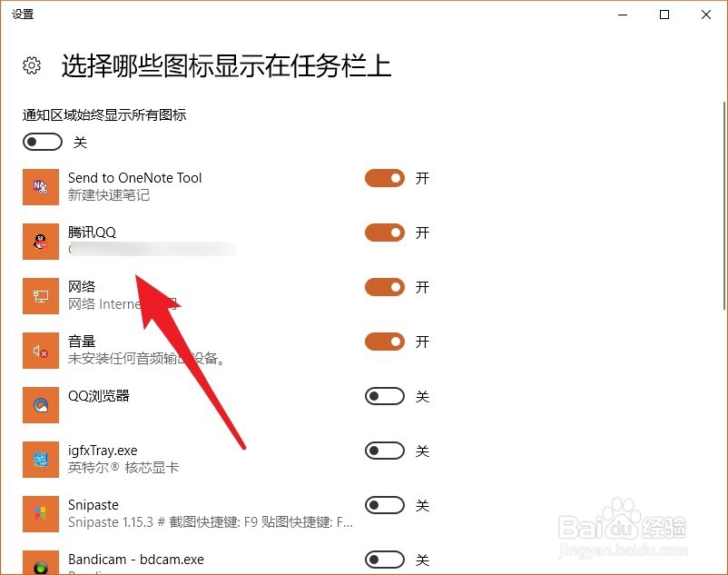This screenshot has width=728, height=575.
Task: Disable the 音量 icon switch
Action: coord(385,342)
